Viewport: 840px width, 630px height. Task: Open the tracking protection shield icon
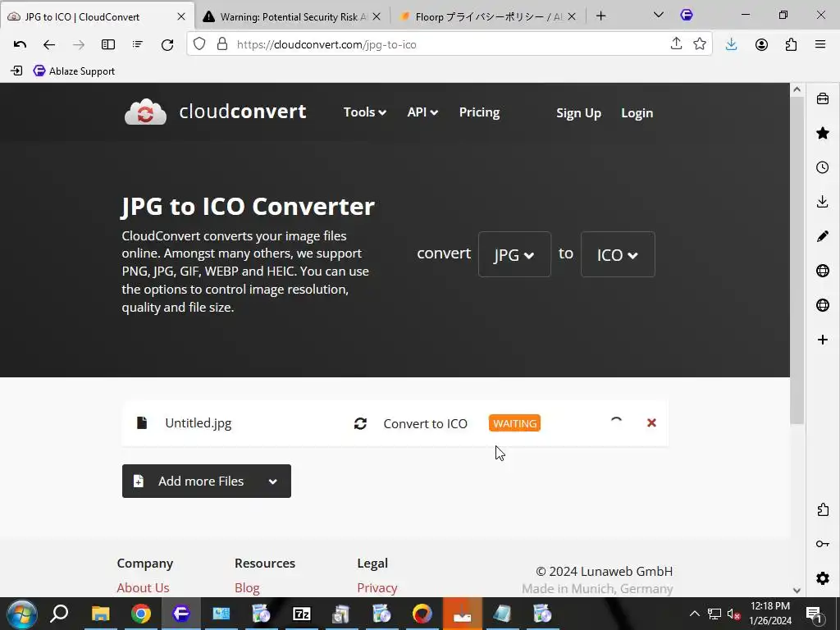(199, 44)
